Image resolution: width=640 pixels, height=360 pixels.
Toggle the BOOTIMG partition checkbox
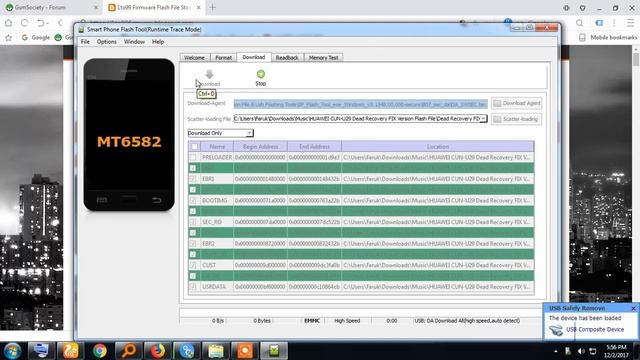(193, 200)
